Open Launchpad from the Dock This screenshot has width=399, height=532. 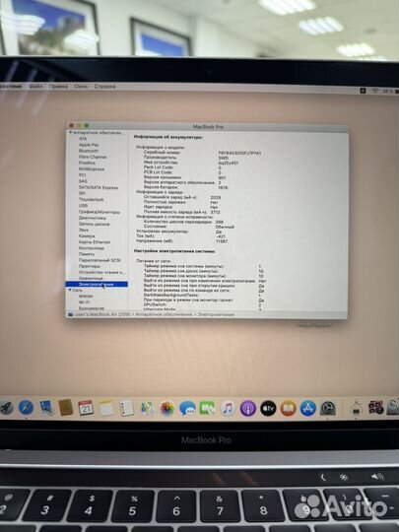pyautogui.click(x=6, y=408)
